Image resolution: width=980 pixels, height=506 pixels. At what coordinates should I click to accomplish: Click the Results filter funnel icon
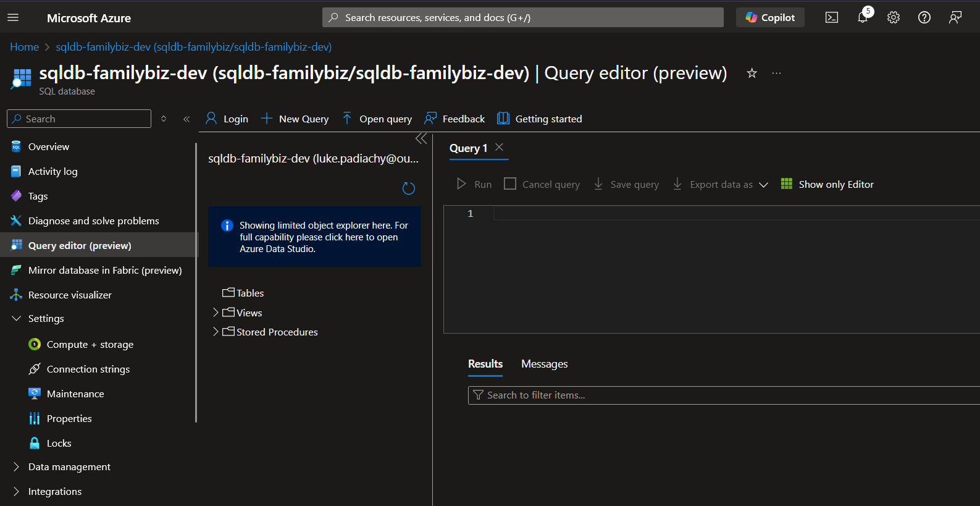pos(478,395)
